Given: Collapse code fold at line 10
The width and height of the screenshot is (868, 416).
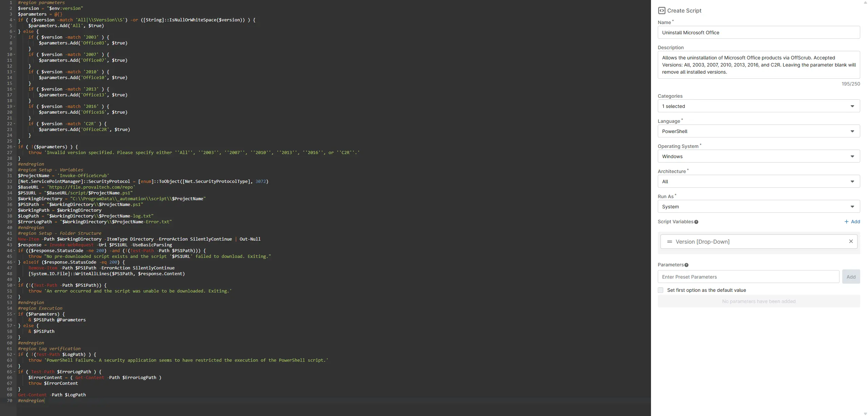Looking at the screenshot, I should (14, 55).
